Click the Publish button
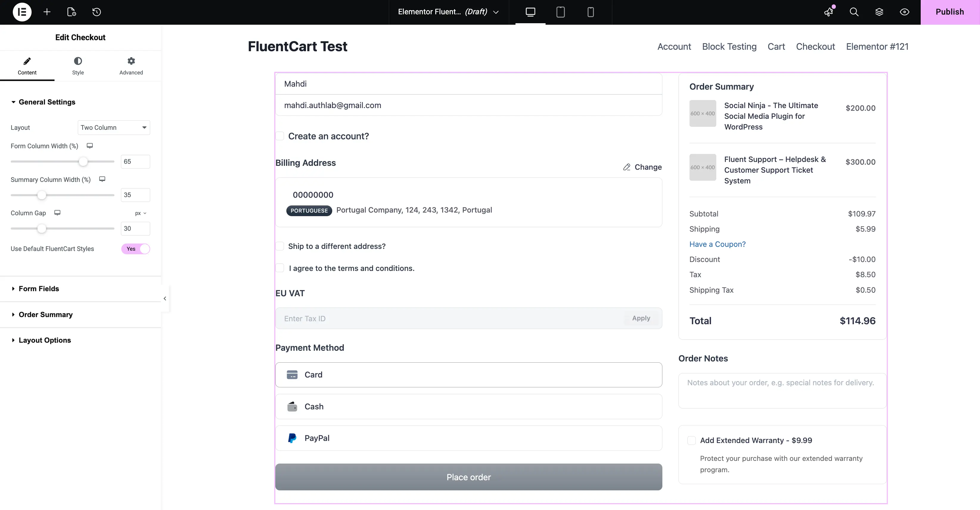 [x=950, y=12]
